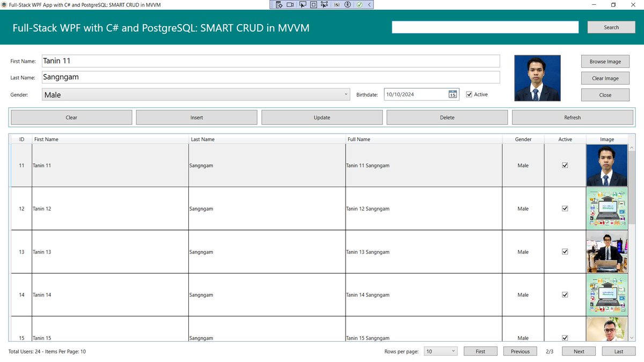The width and height of the screenshot is (644, 362).
Task: Toggle the display layout adorners icon
Action: tap(313, 4)
